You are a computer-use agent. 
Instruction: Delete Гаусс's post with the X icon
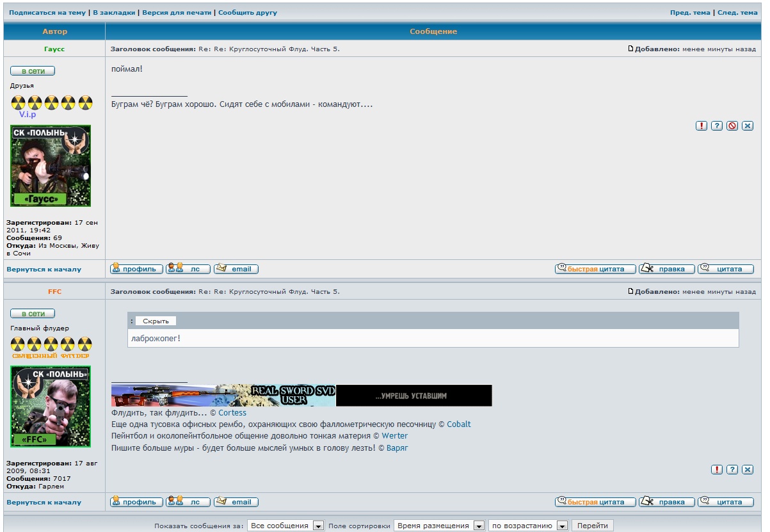[748, 126]
